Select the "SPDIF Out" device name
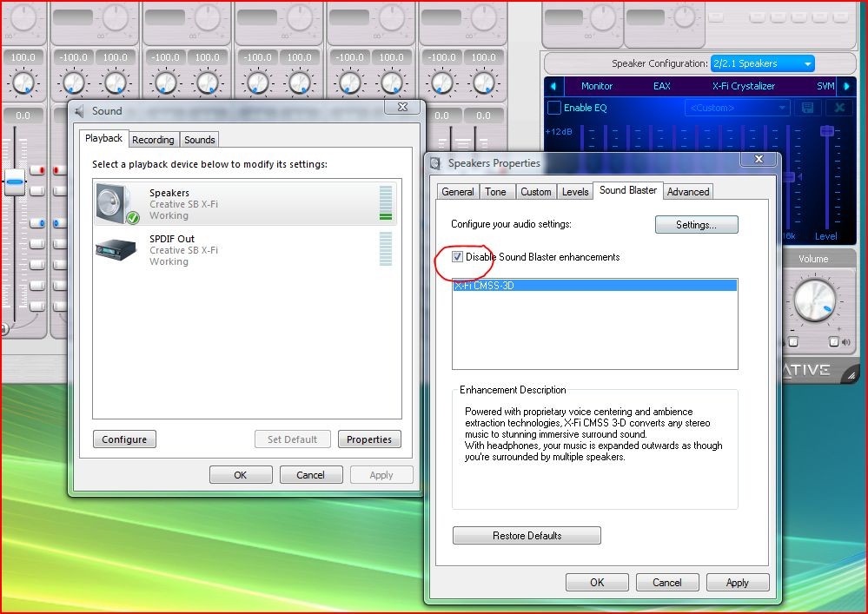This screenshot has height=614, width=868. [172, 239]
